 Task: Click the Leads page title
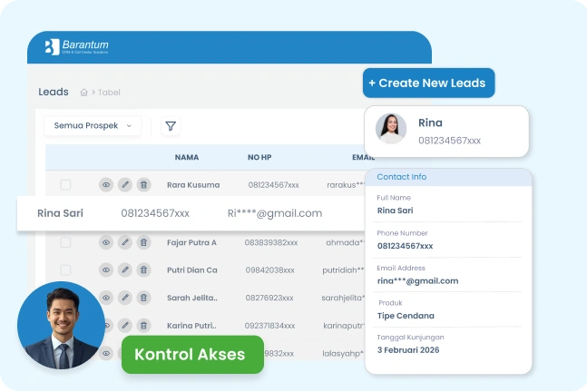coord(54,92)
